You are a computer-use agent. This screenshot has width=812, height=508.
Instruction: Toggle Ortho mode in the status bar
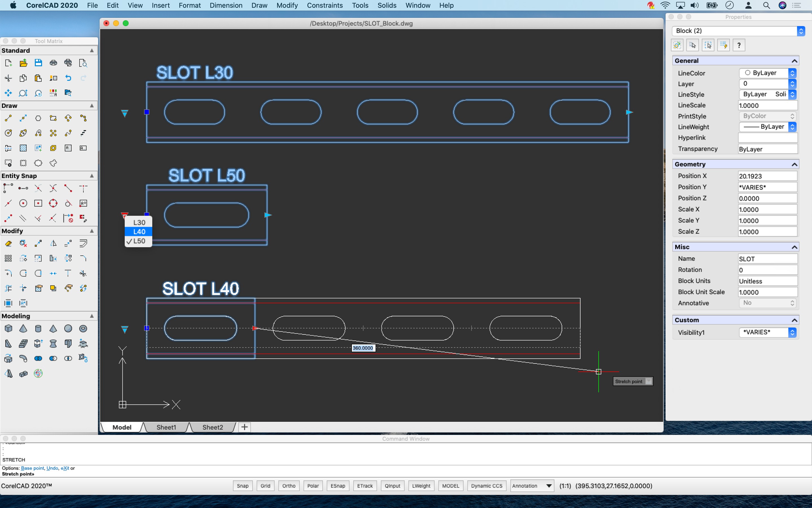[289, 486]
